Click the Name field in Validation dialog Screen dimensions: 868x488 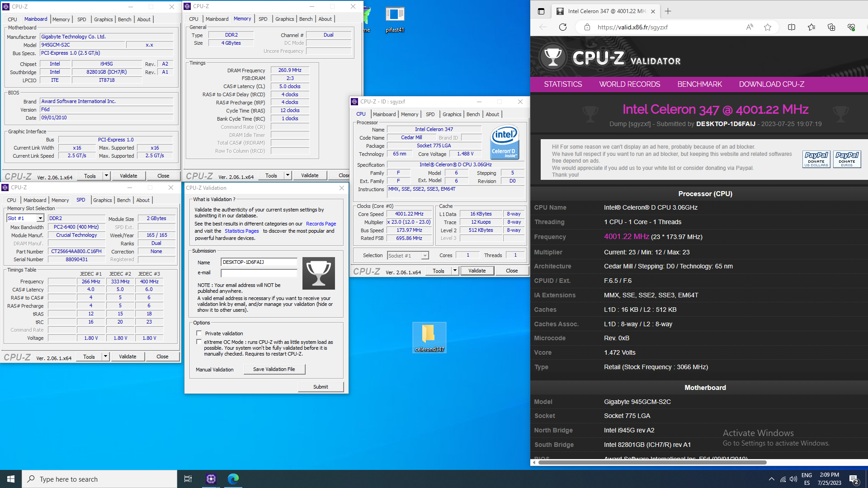[x=259, y=262]
